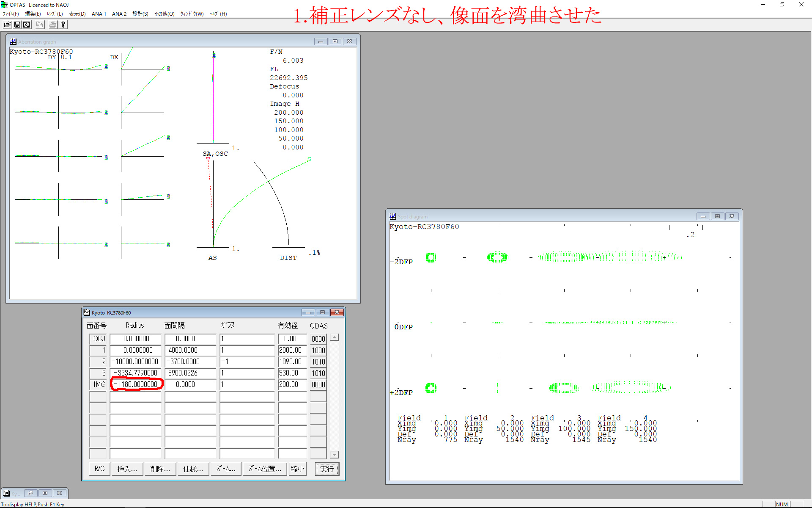Image resolution: width=812 pixels, height=508 pixels.
Task: Restore the minimized window in bottom-left
Action: (x=30, y=493)
